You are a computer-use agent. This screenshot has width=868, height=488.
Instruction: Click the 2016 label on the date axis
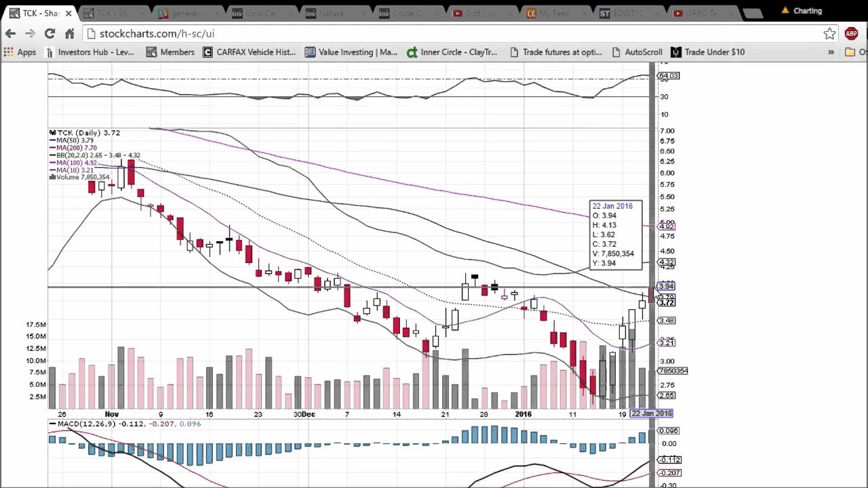tap(524, 414)
